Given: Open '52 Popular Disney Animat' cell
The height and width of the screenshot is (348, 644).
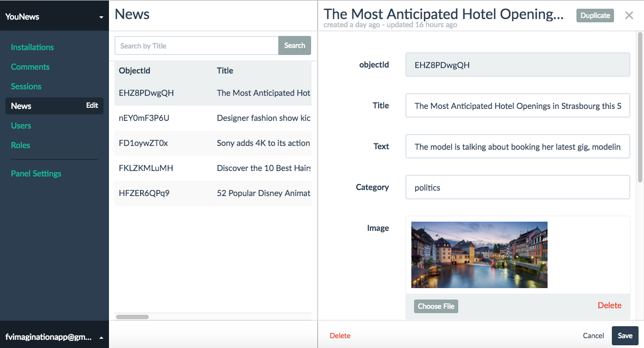Looking at the screenshot, I should point(264,193).
